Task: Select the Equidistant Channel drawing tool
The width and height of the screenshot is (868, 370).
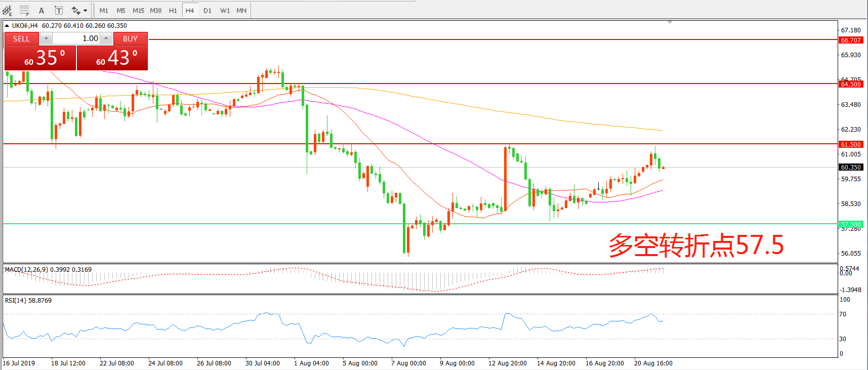Action: (7, 10)
